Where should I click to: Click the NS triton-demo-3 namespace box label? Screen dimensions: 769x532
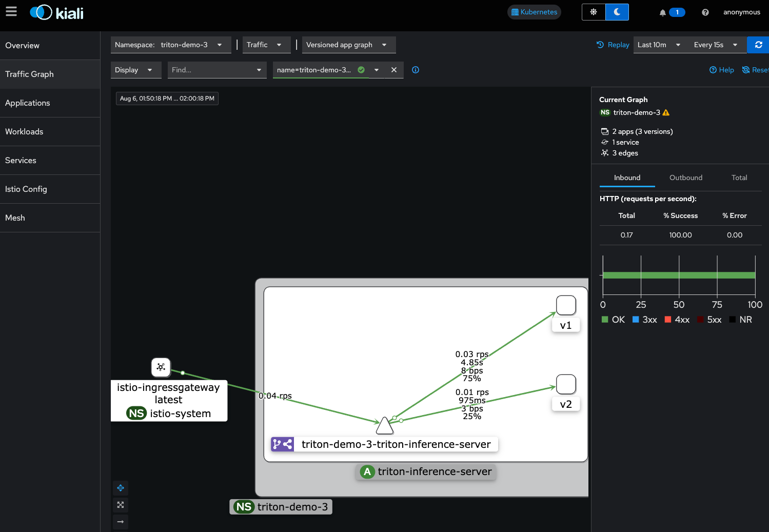point(281,507)
